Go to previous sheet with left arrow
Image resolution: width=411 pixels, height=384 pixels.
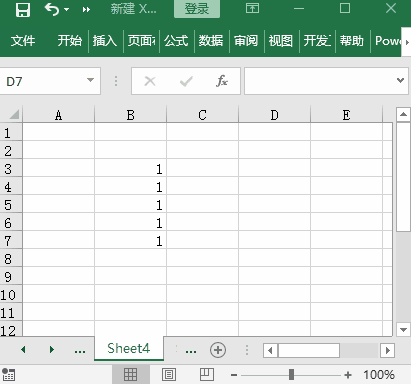[23, 349]
